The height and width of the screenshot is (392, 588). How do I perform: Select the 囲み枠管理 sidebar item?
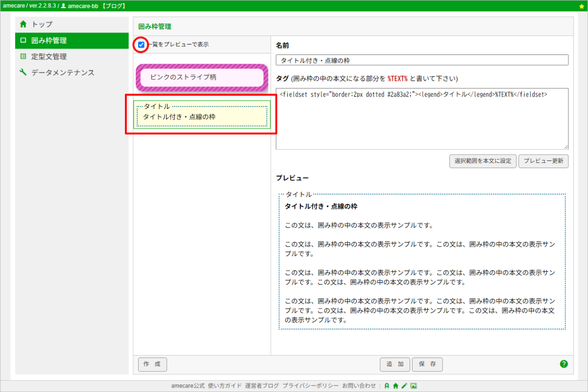point(49,40)
